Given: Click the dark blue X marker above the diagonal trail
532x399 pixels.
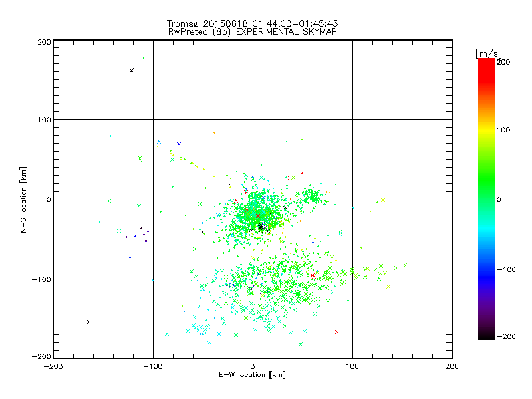Looking at the screenshot, I should click(179, 144).
